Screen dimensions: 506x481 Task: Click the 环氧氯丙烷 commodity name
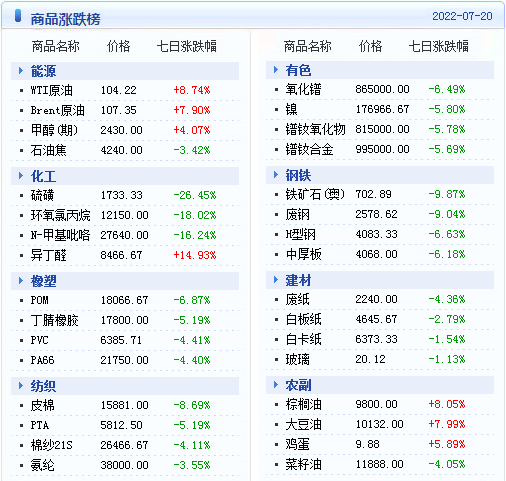click(x=60, y=215)
